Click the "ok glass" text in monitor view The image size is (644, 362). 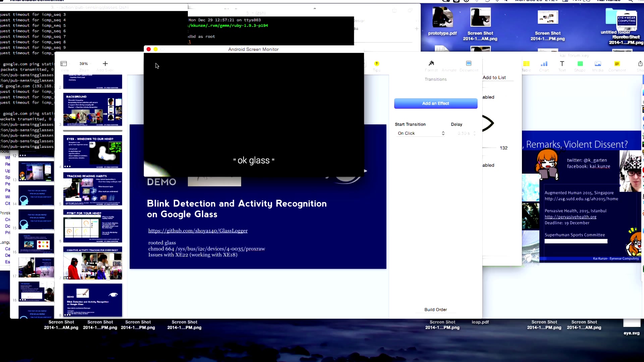point(254,161)
